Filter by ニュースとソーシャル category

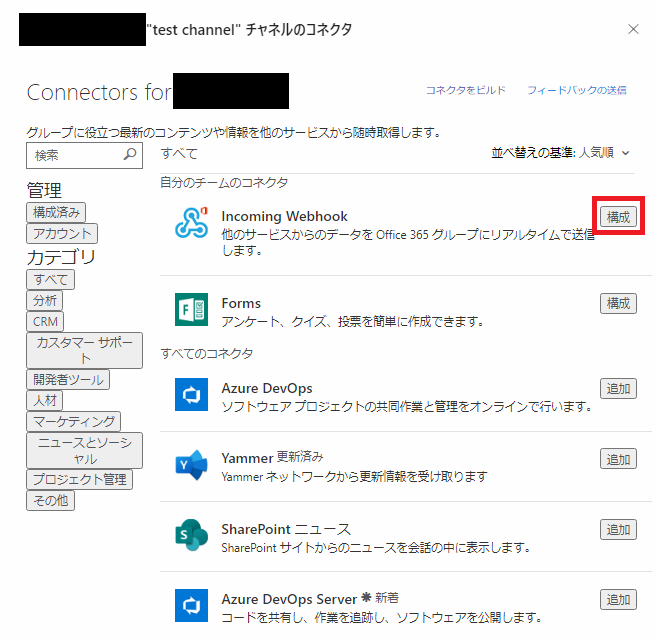click(85, 451)
